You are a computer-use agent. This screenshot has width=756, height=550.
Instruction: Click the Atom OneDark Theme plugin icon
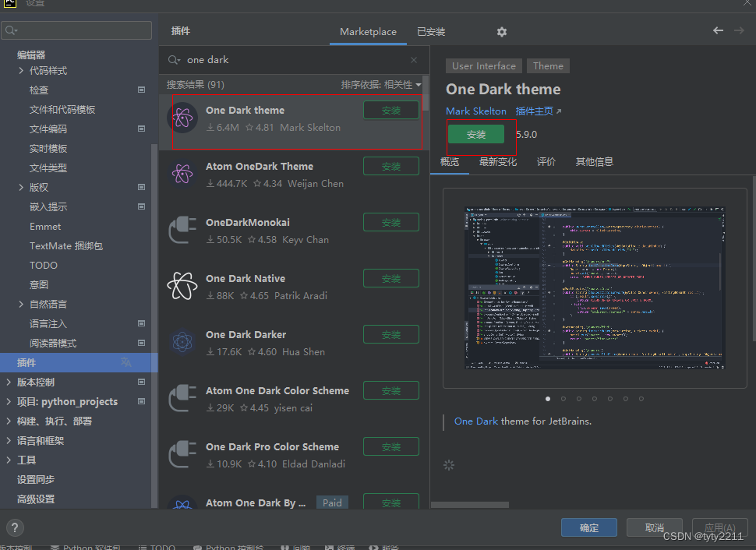[182, 174]
